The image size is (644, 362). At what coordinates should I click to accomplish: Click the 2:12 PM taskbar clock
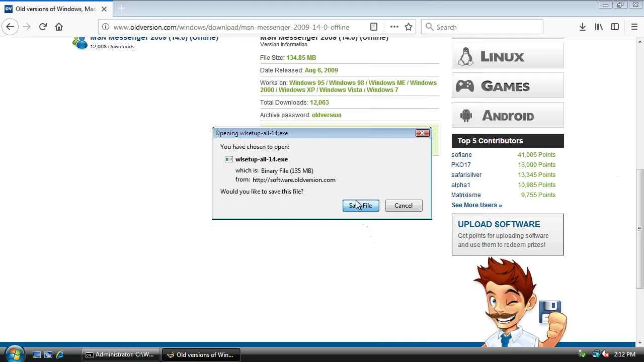click(x=624, y=354)
